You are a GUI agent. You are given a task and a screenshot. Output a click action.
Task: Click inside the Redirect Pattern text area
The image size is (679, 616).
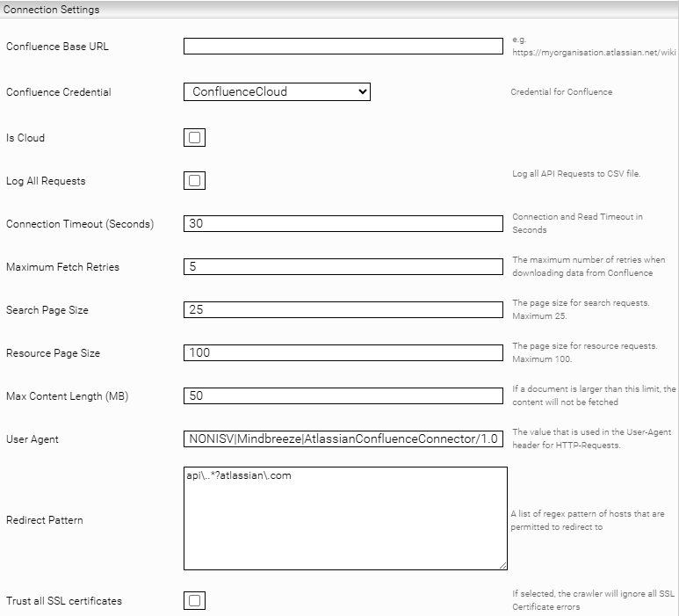tap(344, 518)
